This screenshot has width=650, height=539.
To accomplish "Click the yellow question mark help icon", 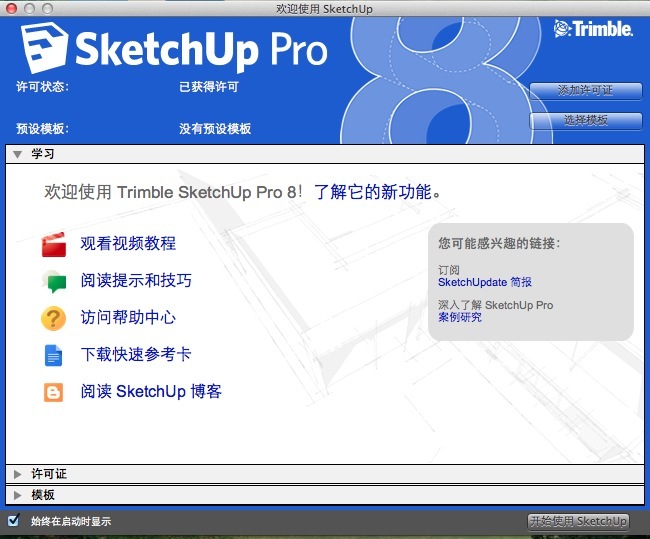I will click(x=53, y=318).
